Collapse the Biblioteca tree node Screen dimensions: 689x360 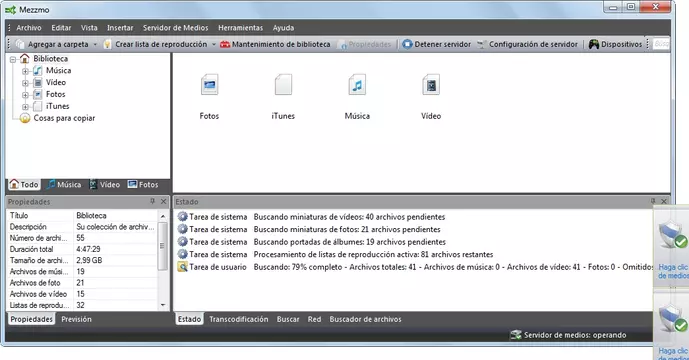tap(13, 59)
